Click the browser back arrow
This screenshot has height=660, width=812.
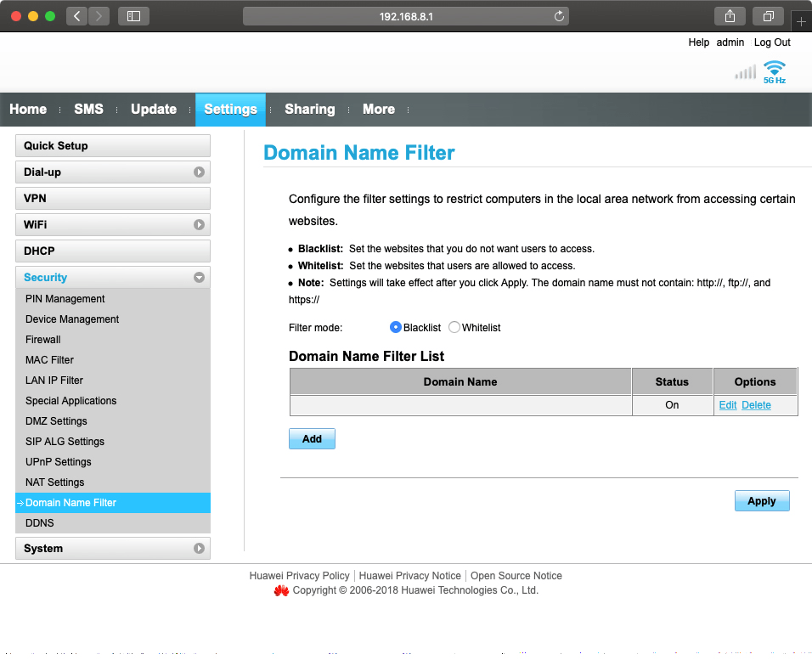pos(76,16)
